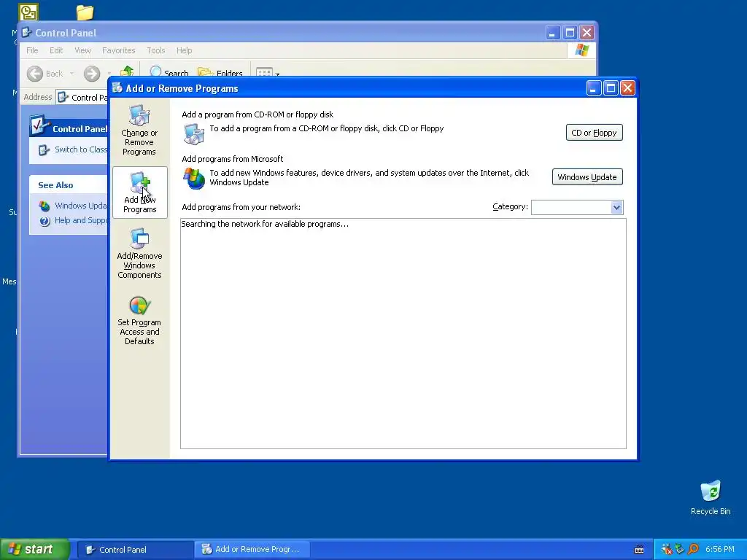747x560 pixels.
Task: Open Change or Remove Programs section
Action: click(x=139, y=130)
